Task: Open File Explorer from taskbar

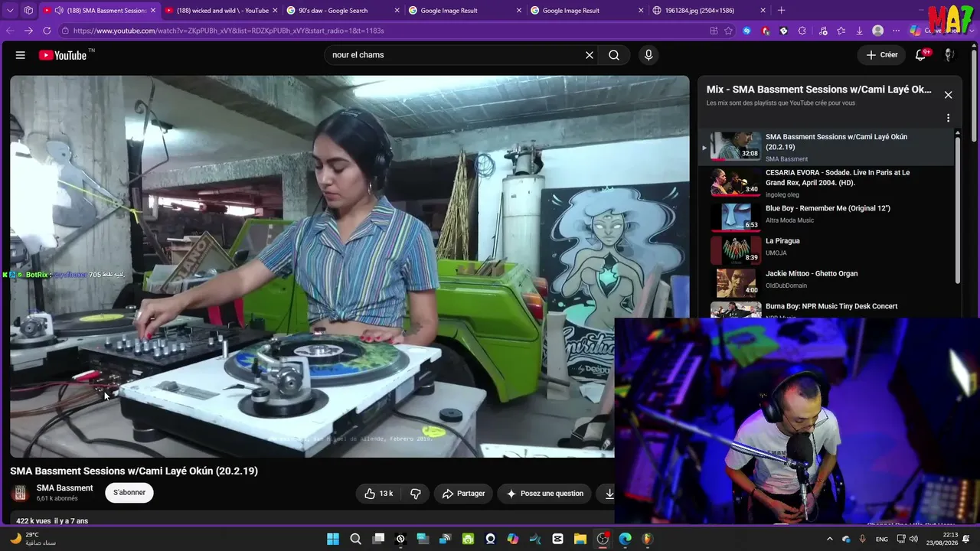Action: [x=580, y=539]
